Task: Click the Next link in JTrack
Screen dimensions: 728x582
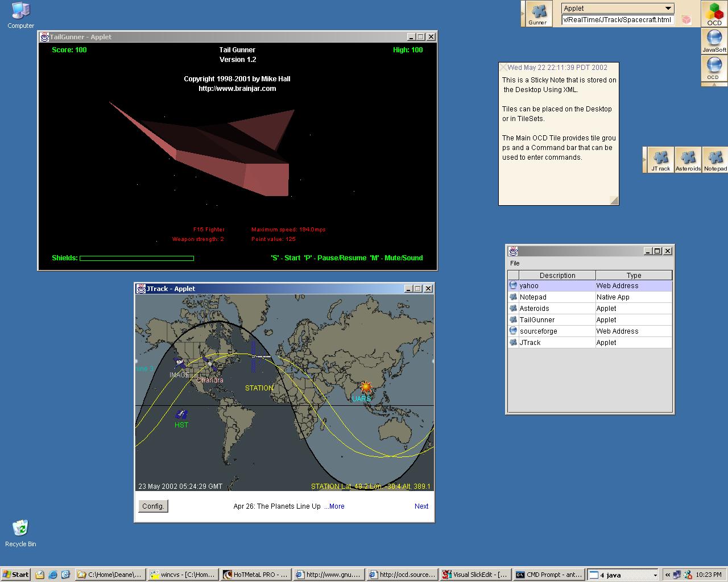Action: [421, 506]
